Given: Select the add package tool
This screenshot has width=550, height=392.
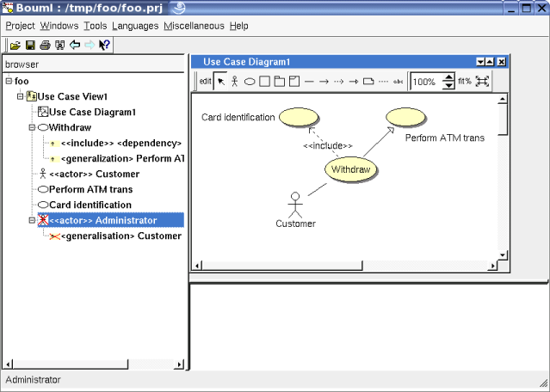Looking at the screenshot, I should coord(279,82).
